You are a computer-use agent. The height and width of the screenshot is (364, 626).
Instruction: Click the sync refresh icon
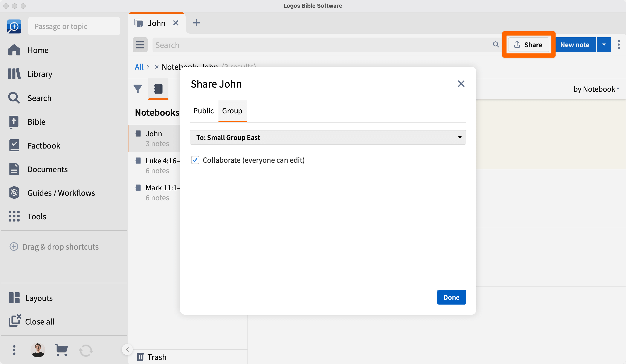tap(86, 351)
